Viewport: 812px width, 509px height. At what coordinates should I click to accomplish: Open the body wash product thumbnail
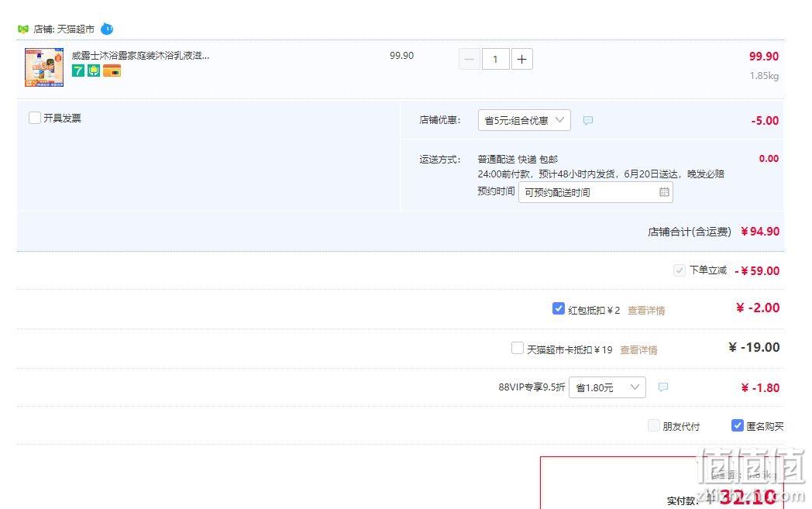[x=44, y=67]
